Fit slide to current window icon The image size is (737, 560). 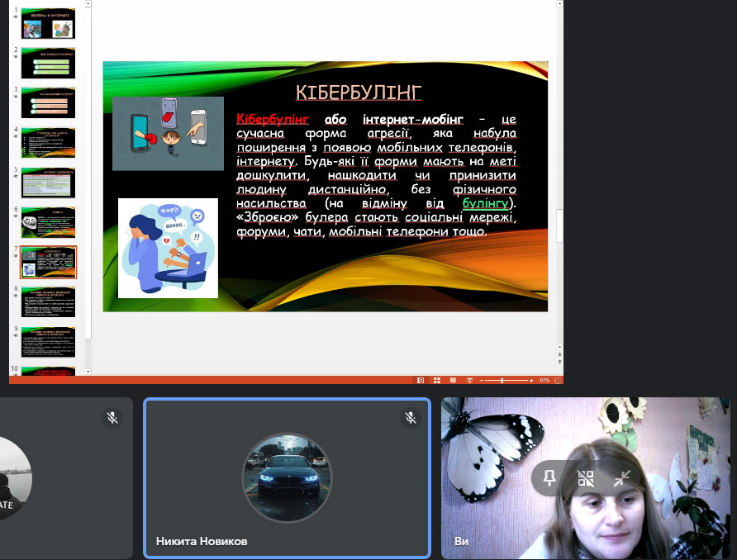click(x=558, y=380)
